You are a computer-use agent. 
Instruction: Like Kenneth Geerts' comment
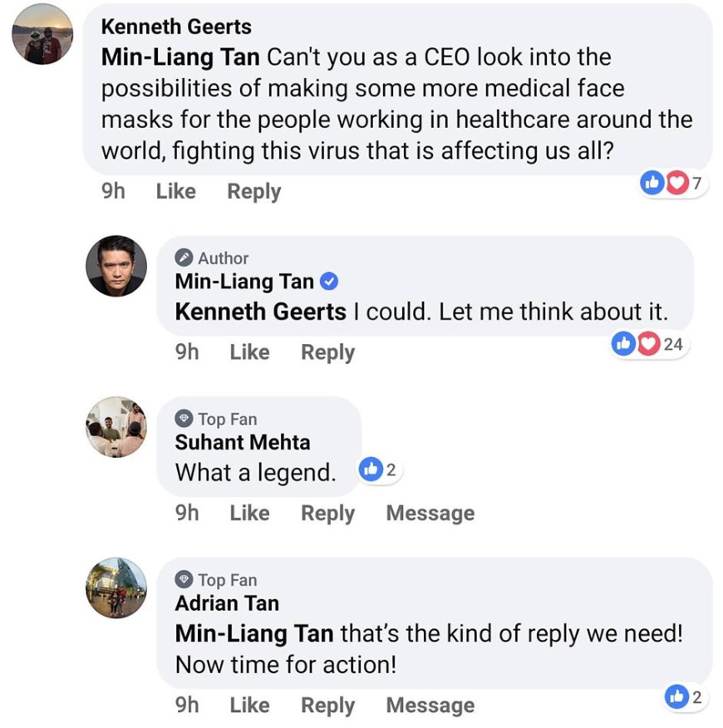[x=175, y=191]
